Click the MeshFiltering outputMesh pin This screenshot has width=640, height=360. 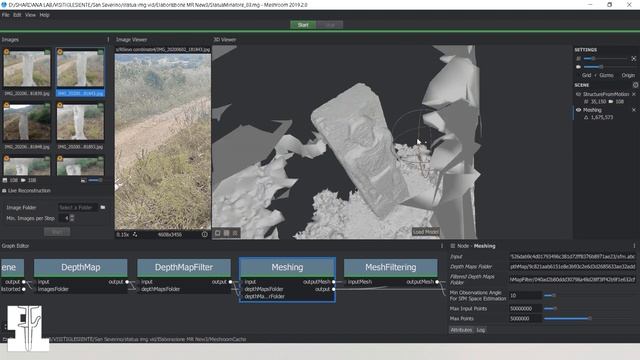pos(437,282)
